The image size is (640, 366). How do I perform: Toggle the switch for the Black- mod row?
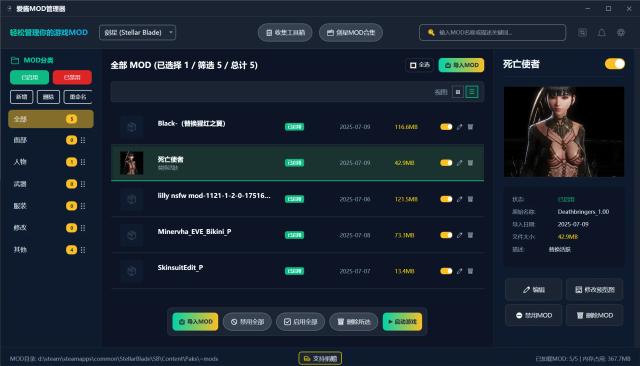[446, 127]
